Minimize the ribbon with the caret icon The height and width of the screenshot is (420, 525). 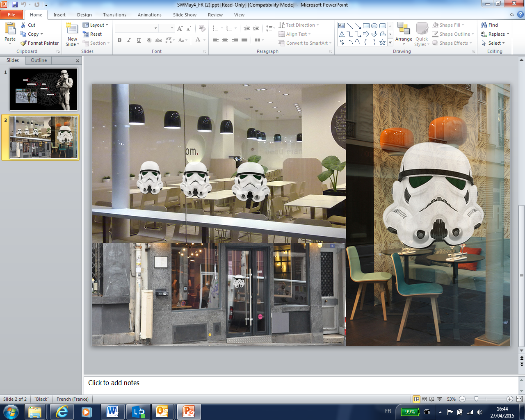tap(511, 15)
